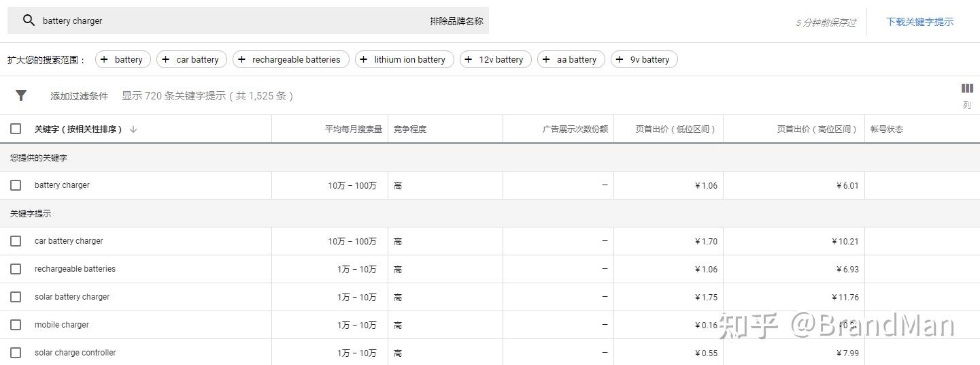Toggle the select-all keywords checkbox
The width and height of the screenshot is (980, 365).
16,129
